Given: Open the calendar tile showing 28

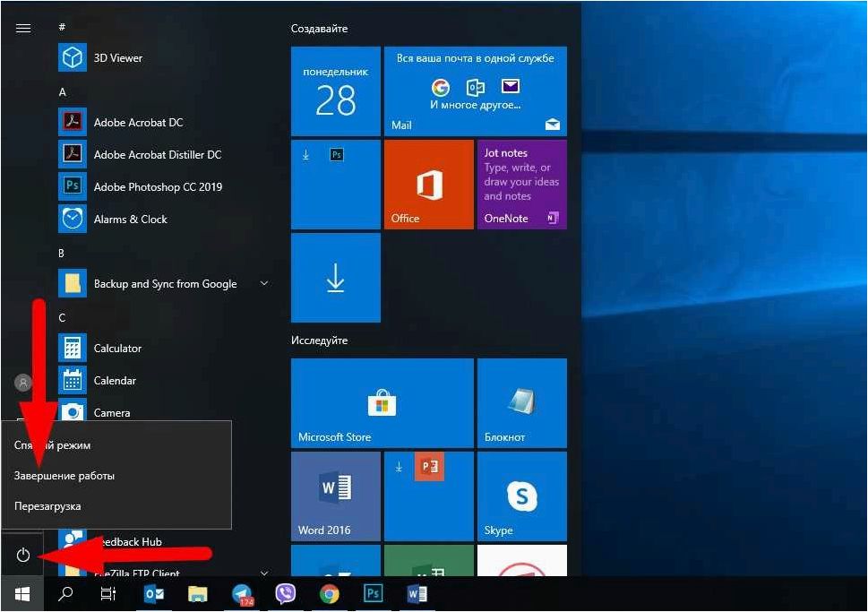Looking at the screenshot, I should click(335, 91).
